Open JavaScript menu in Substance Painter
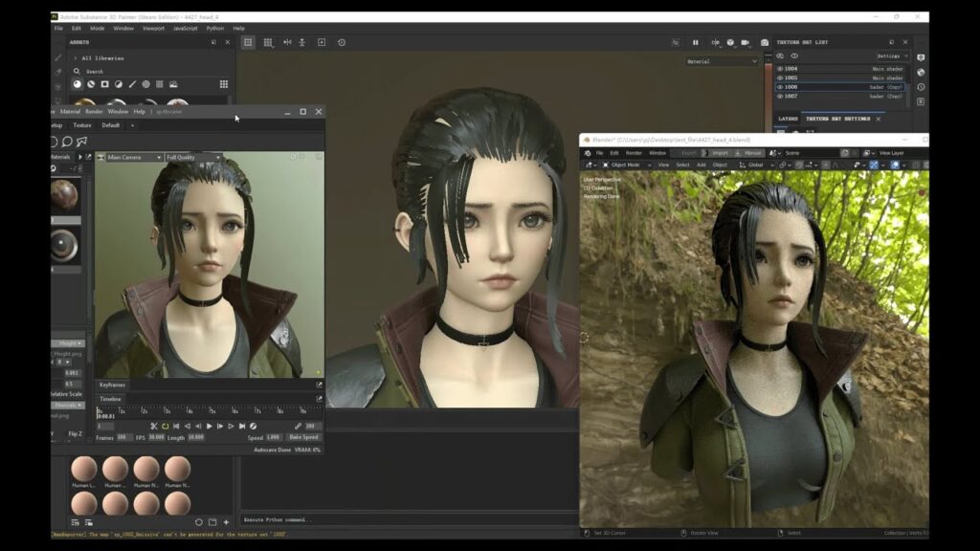The image size is (980, 551). tap(185, 28)
